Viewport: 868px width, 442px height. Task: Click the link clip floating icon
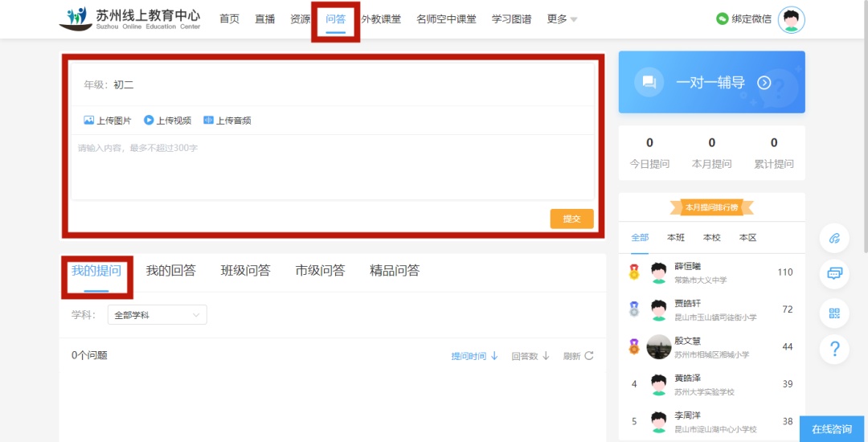pyautogui.click(x=834, y=238)
